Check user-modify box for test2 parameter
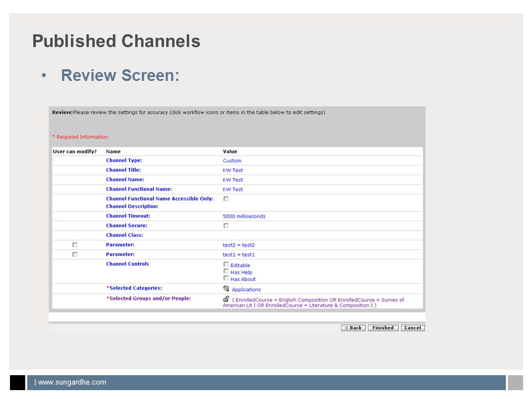This screenshot has width=532, height=399. coord(75,244)
